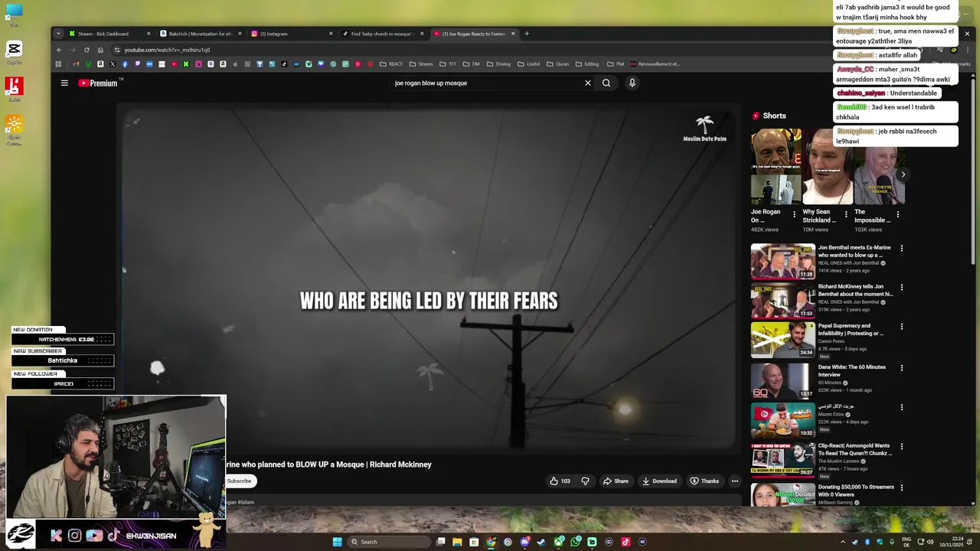Open Windows Start menu

tap(337, 542)
